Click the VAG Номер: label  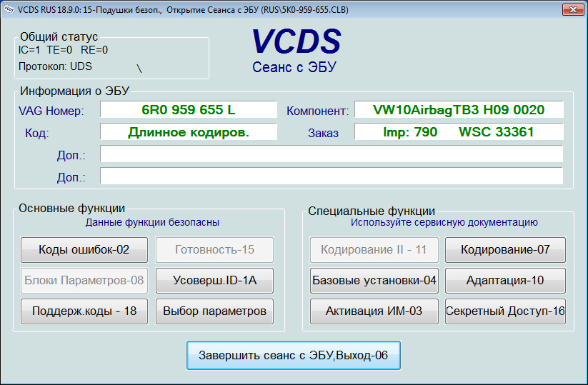click(51, 111)
